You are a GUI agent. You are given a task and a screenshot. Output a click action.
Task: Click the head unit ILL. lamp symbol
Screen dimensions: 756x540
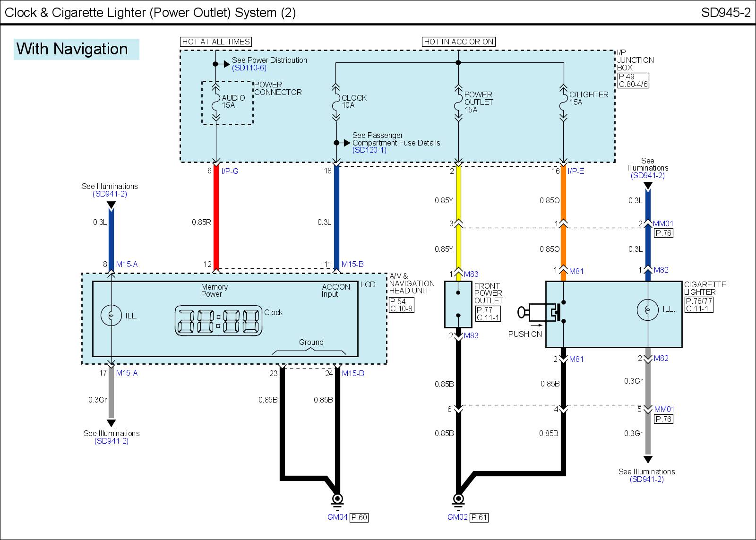pyautogui.click(x=112, y=315)
